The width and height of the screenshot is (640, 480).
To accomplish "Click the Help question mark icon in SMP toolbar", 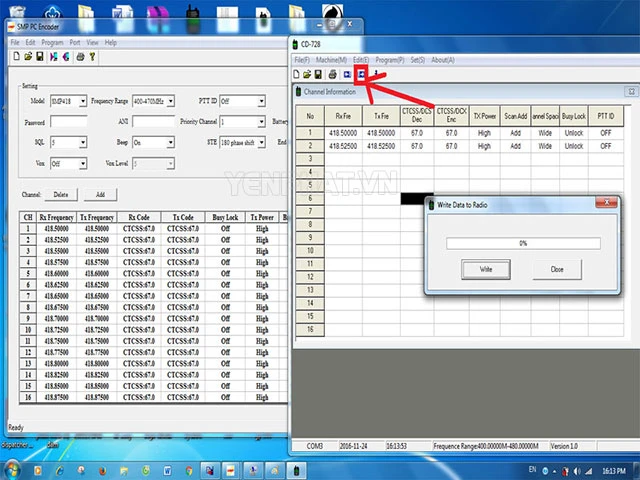I will (93, 57).
